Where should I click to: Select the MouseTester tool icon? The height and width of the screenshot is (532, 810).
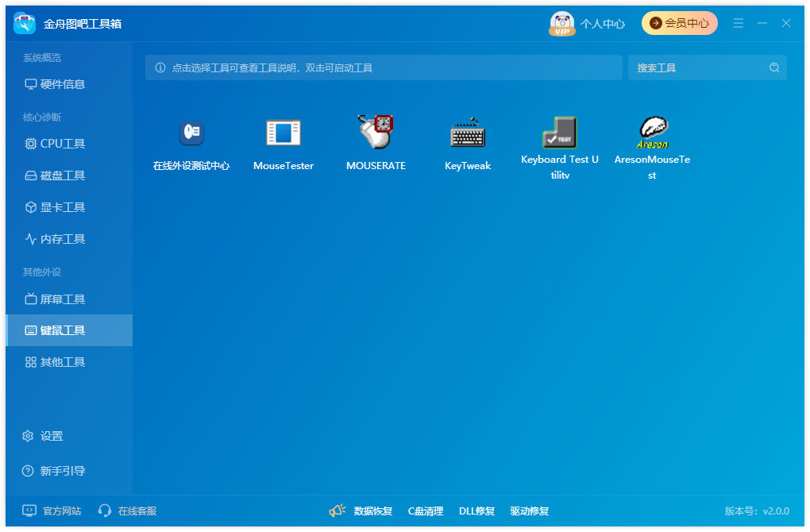pos(283,133)
